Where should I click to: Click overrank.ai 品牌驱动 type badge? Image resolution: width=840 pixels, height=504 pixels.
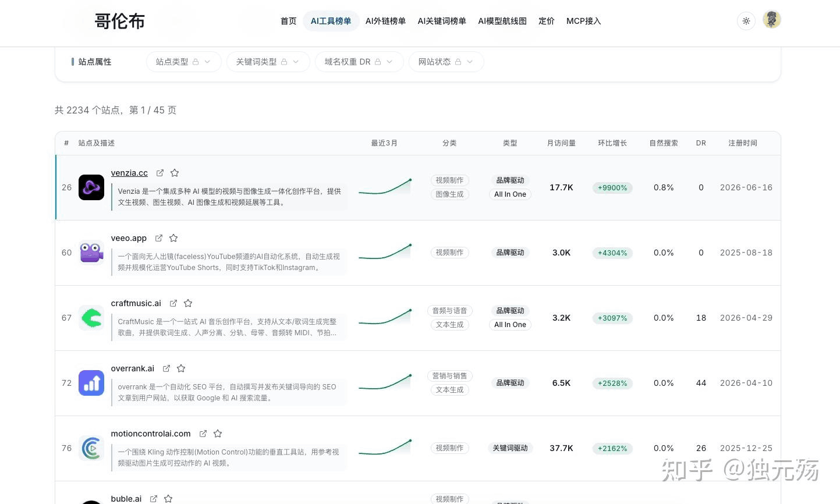(510, 383)
